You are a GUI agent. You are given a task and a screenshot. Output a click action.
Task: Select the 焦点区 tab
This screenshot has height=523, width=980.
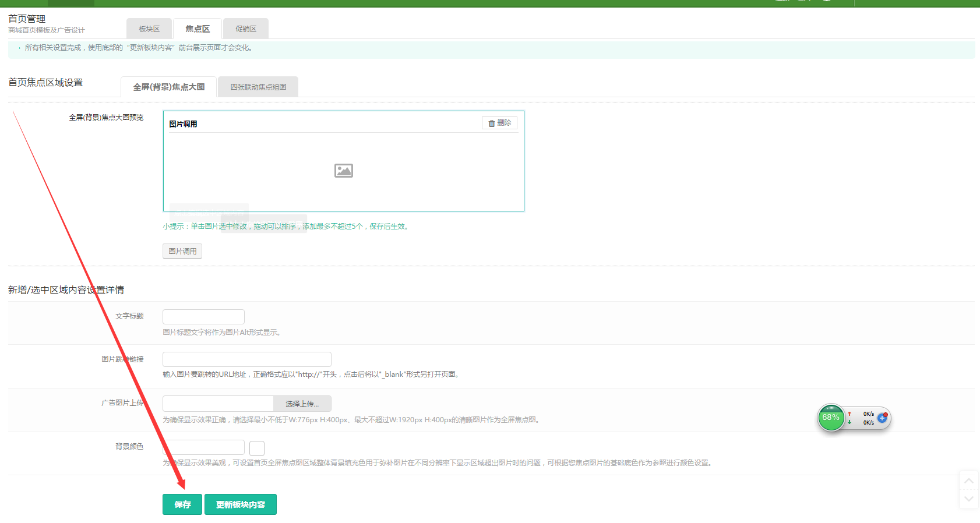(x=198, y=29)
